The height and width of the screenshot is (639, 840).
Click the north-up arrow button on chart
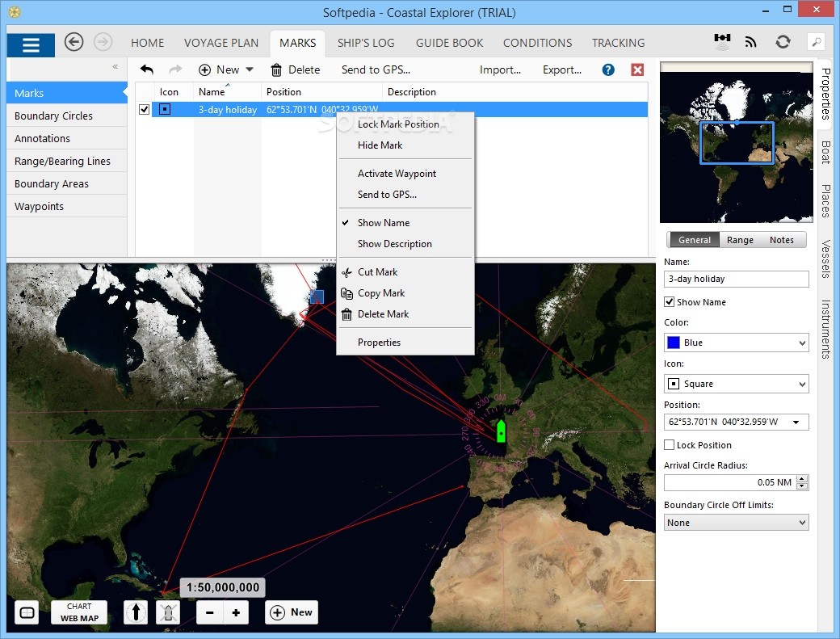[136, 612]
